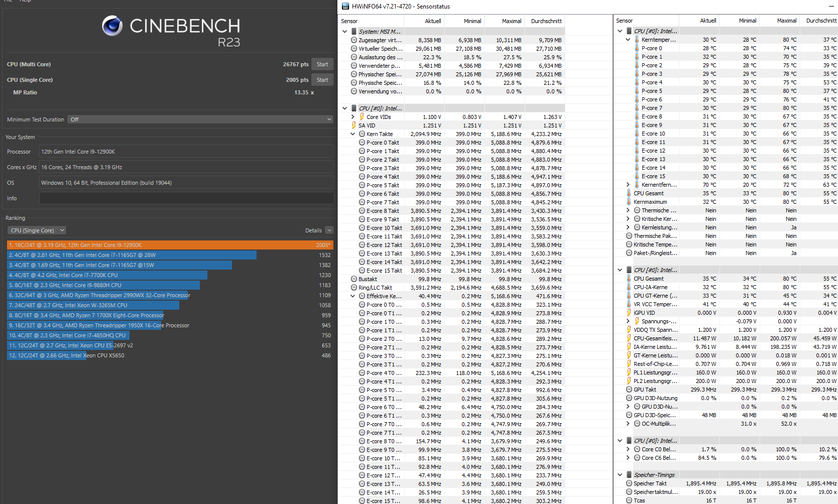Click the icon beside Thermische Pak...
The width and height of the screenshot is (838, 504).
tap(629, 236)
